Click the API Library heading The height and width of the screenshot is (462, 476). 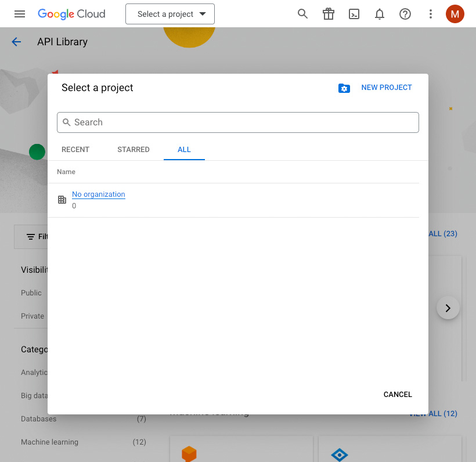(x=62, y=42)
